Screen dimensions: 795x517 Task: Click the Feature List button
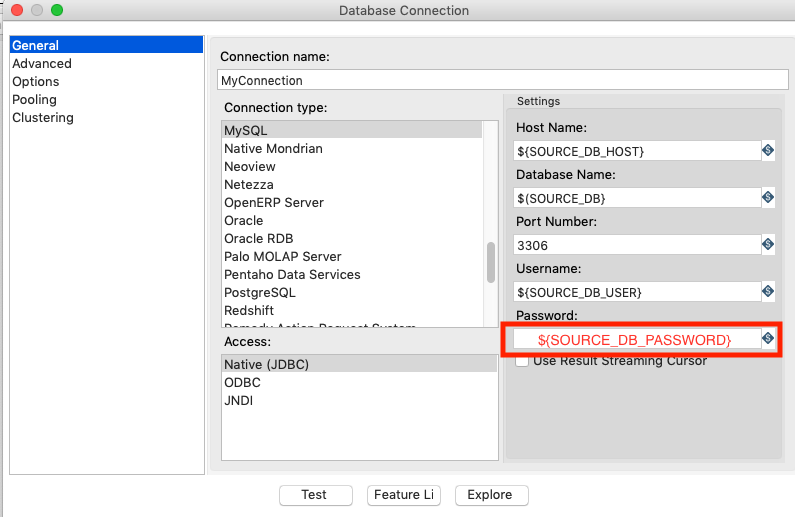(404, 495)
